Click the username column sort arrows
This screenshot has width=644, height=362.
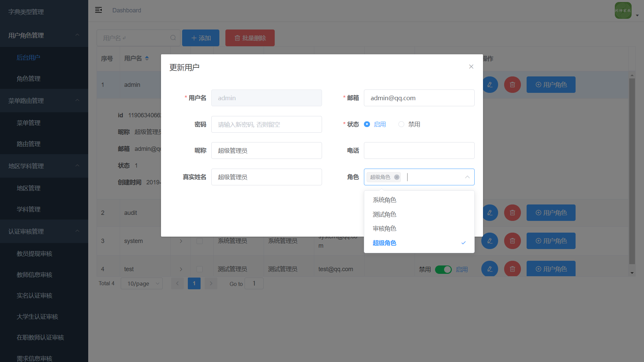[147, 58]
